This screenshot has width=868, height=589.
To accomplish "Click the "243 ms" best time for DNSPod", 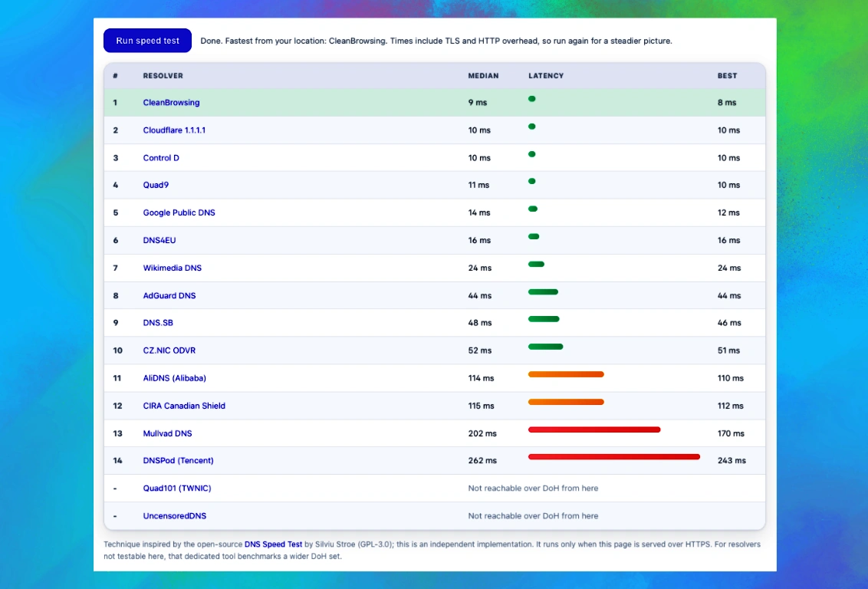I will tap(732, 461).
